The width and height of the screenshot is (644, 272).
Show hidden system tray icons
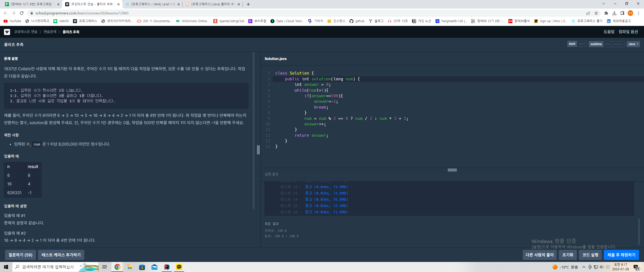point(584,267)
